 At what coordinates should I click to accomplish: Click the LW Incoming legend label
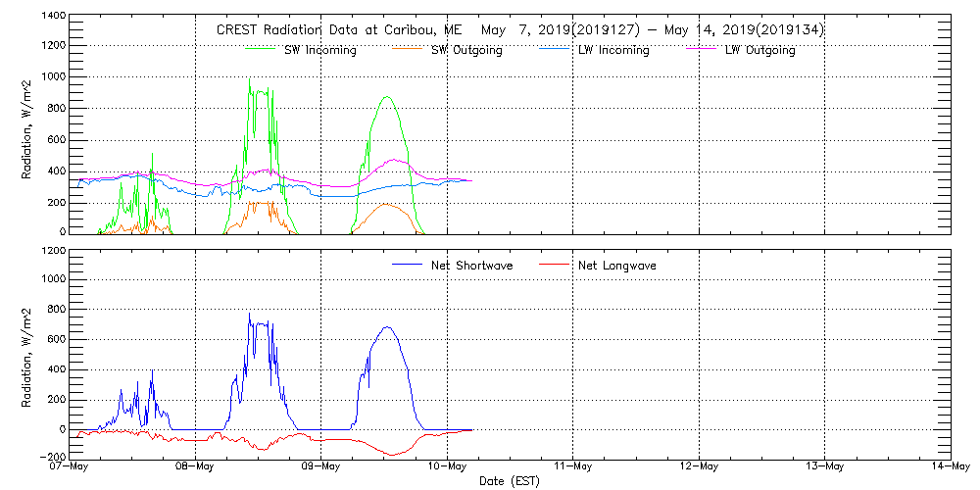click(x=613, y=50)
